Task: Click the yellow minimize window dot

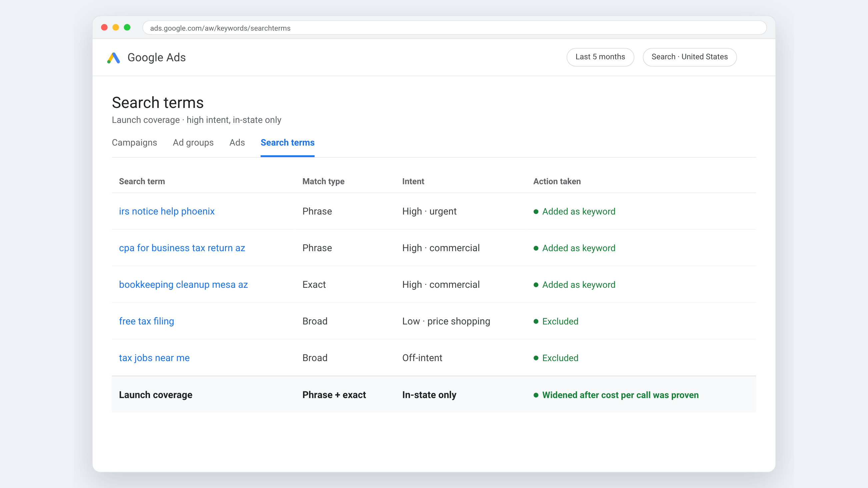Action: click(x=116, y=28)
